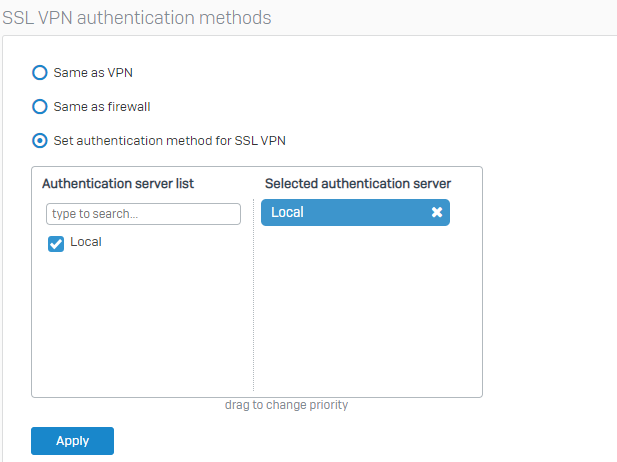Click empty space under selected Local server
This screenshot has width=617, height=462.
click(366, 309)
